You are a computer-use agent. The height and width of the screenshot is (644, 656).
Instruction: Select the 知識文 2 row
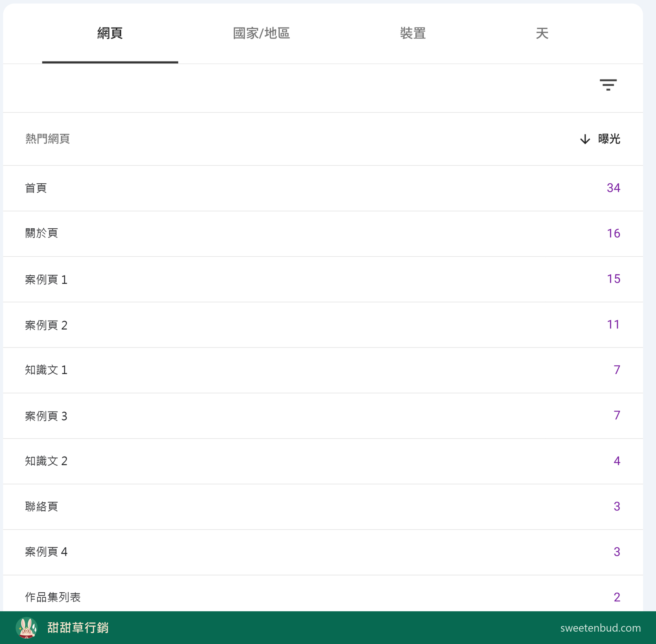323,461
